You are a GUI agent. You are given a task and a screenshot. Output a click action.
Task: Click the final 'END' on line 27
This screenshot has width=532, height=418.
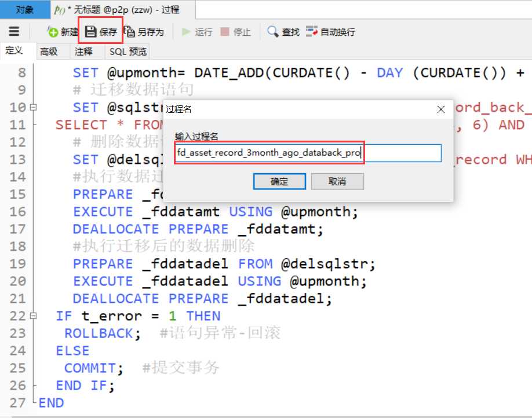pyautogui.click(x=51, y=403)
